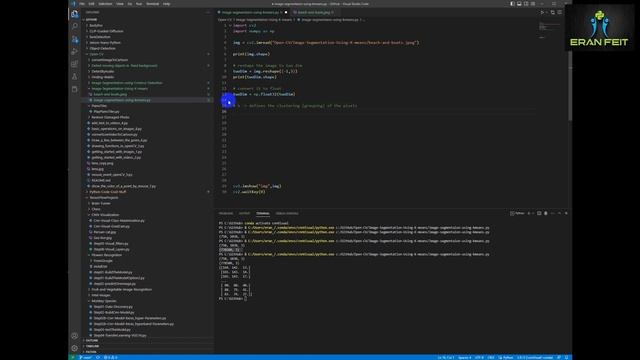
Task: Maximize the terminal panel size
Action: [560, 213]
